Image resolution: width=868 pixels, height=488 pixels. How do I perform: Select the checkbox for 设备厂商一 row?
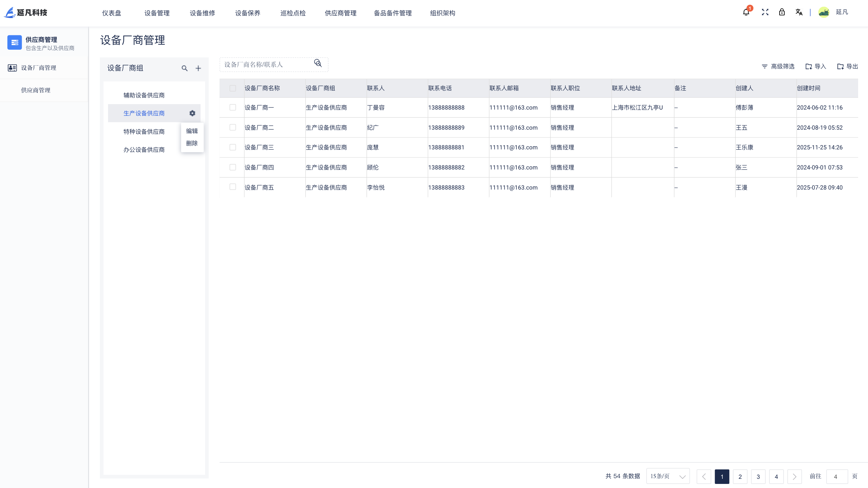tap(233, 108)
